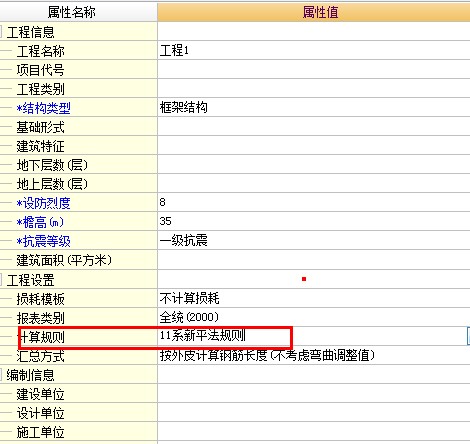
Task: Select the 按外皮计算钢筋长度 value cell
Action: point(314,355)
